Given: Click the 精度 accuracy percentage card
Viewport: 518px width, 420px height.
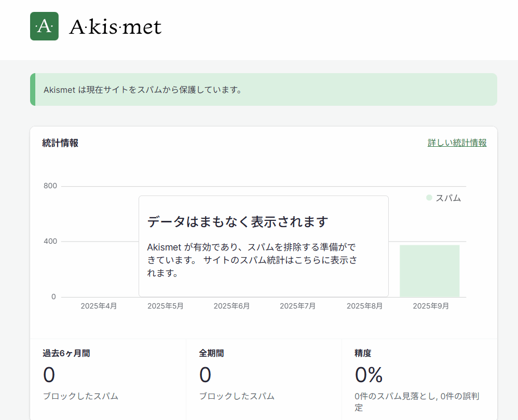Looking at the screenshot, I should pos(419,380).
